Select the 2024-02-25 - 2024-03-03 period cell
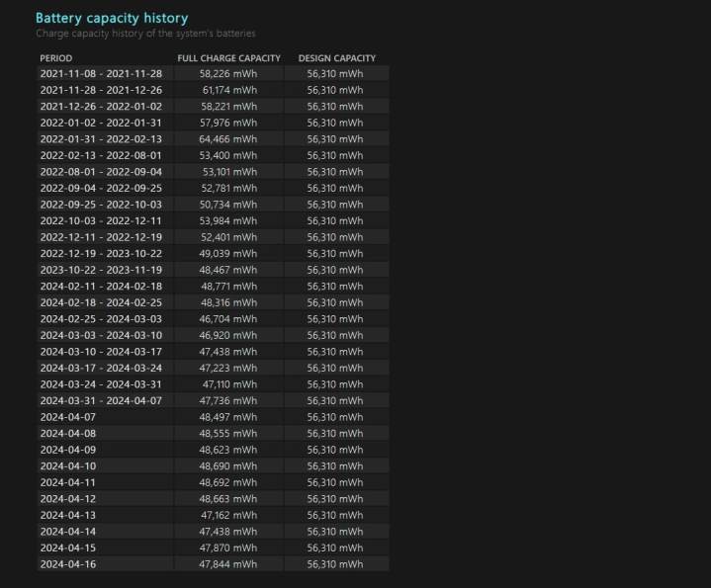The width and height of the screenshot is (711, 588). [x=101, y=318]
